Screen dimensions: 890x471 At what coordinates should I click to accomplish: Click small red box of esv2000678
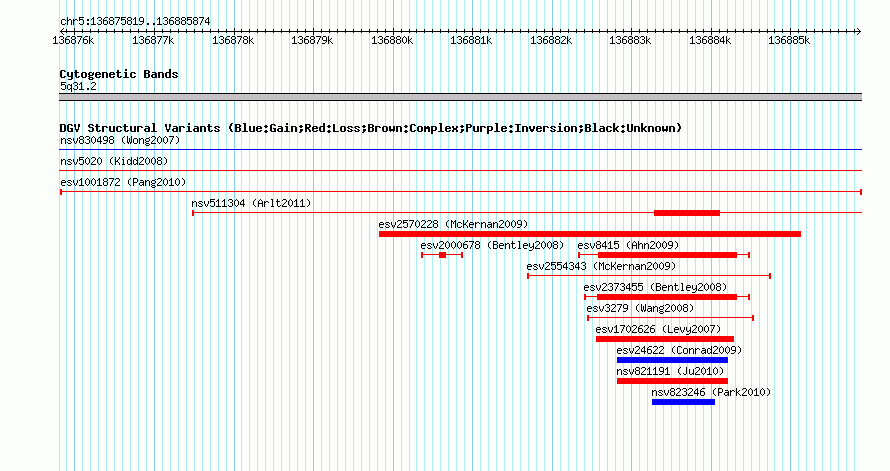443,255
